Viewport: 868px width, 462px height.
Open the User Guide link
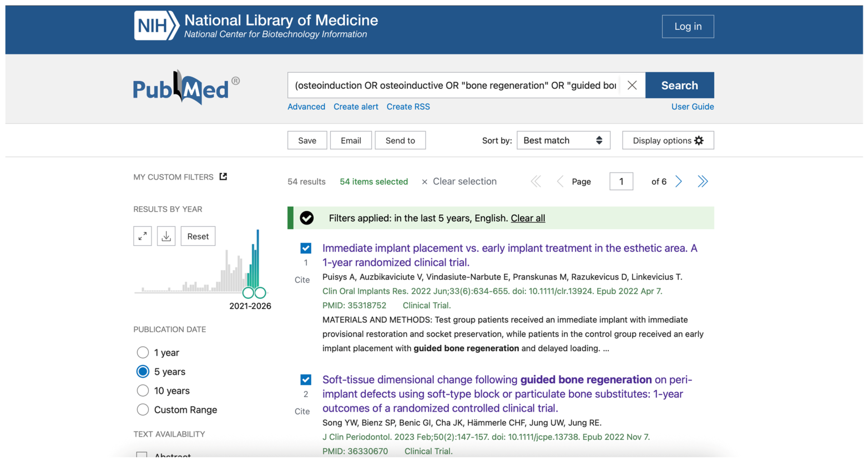click(x=693, y=106)
